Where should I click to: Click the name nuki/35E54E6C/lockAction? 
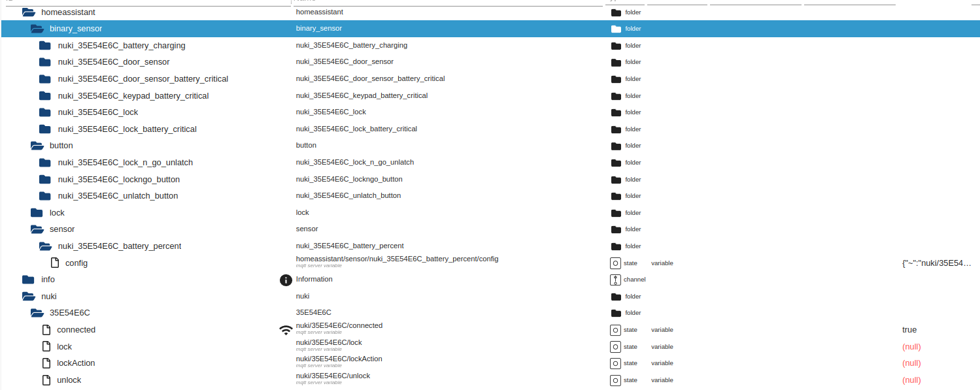339,359
